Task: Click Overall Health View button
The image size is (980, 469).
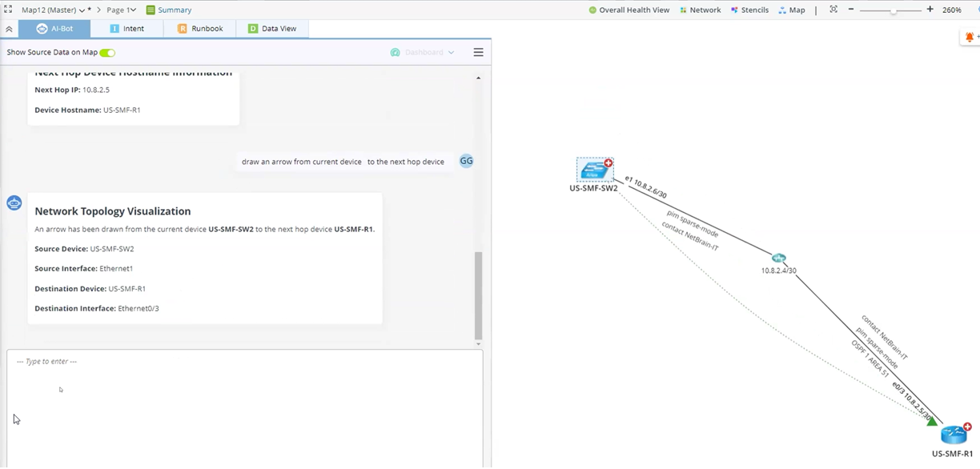Action: point(629,10)
